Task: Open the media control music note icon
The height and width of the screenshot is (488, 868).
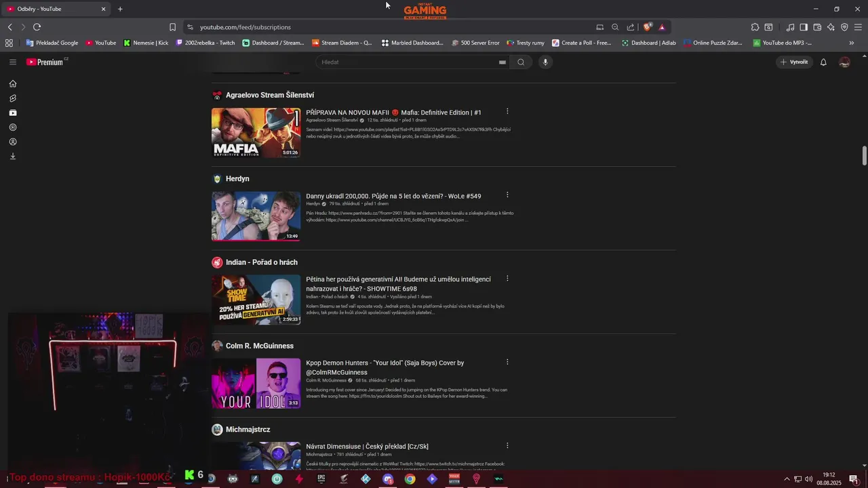Action: (x=790, y=27)
